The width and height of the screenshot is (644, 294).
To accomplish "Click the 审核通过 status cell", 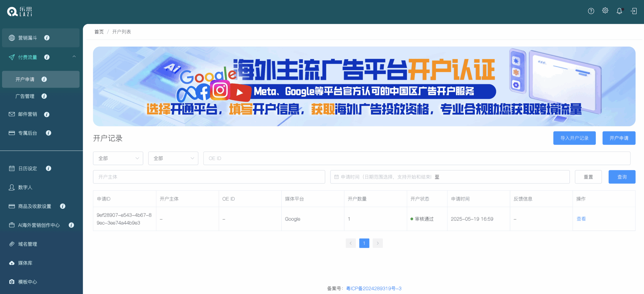I will coord(427,219).
